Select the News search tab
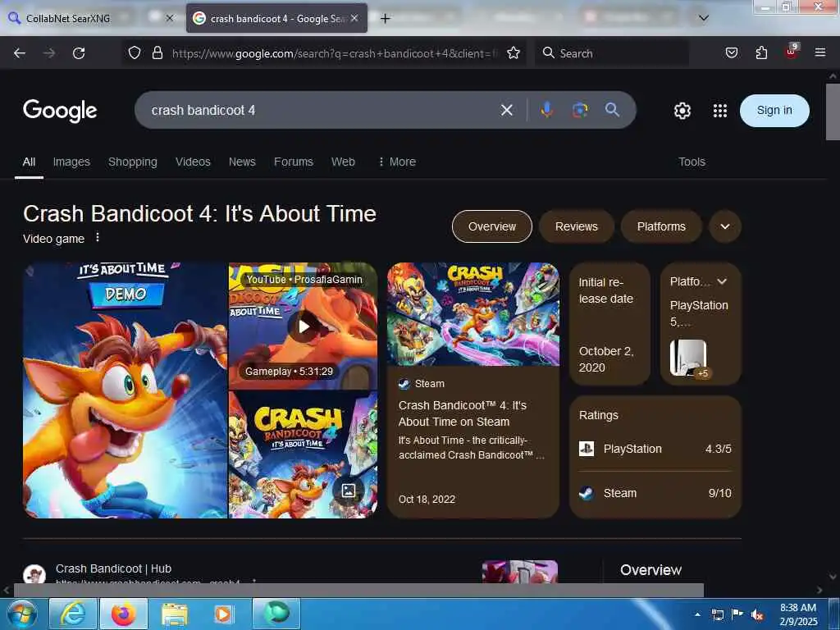The width and height of the screenshot is (840, 630). 242,162
